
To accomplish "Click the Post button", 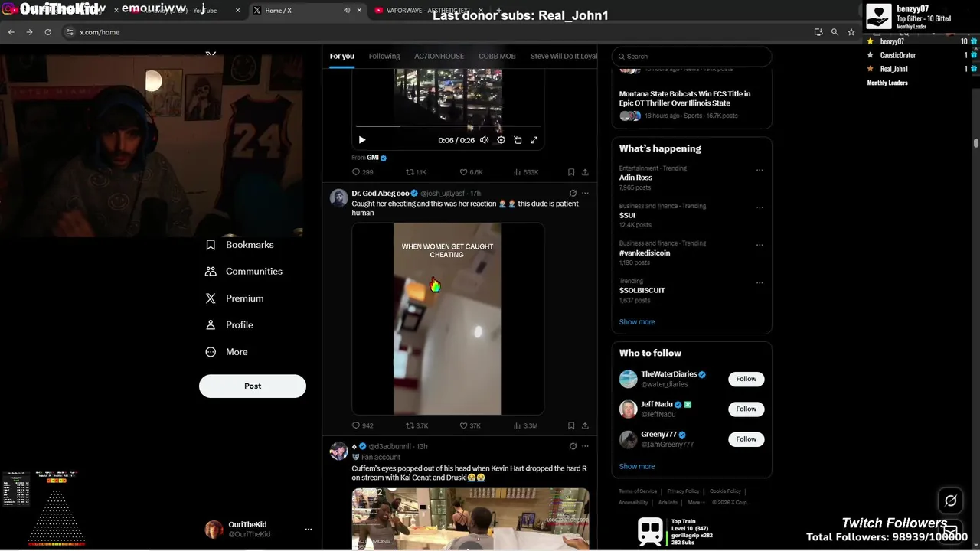I will point(253,386).
